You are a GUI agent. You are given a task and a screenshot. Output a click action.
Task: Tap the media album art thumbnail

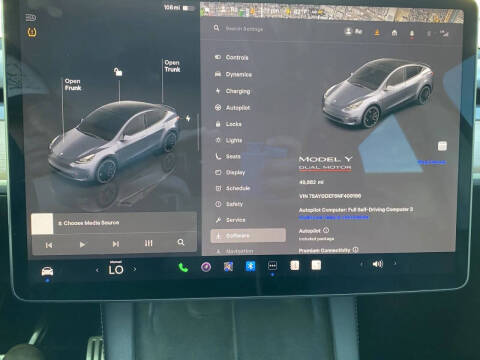click(42, 224)
